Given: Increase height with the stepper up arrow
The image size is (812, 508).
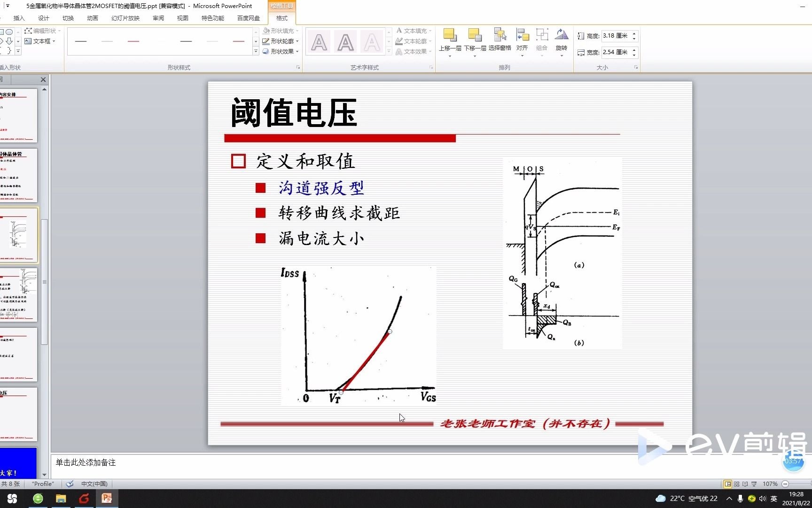Looking at the screenshot, I should tap(634, 33).
